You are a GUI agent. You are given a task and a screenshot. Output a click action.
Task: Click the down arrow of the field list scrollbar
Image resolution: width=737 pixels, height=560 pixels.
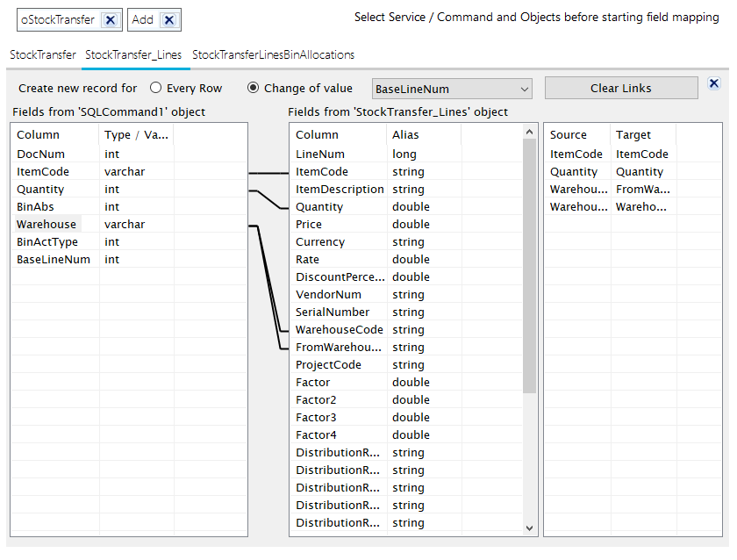(530, 527)
